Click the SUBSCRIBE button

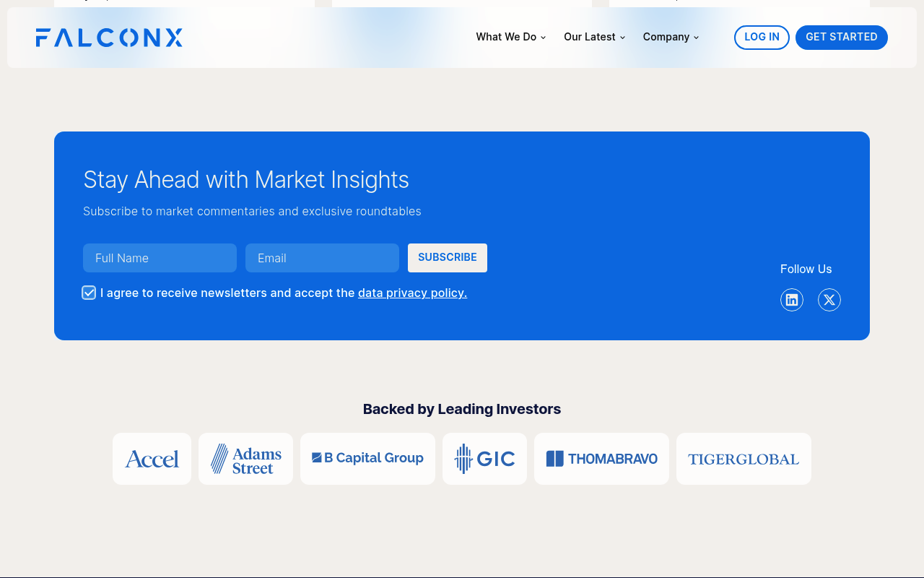[x=448, y=258]
